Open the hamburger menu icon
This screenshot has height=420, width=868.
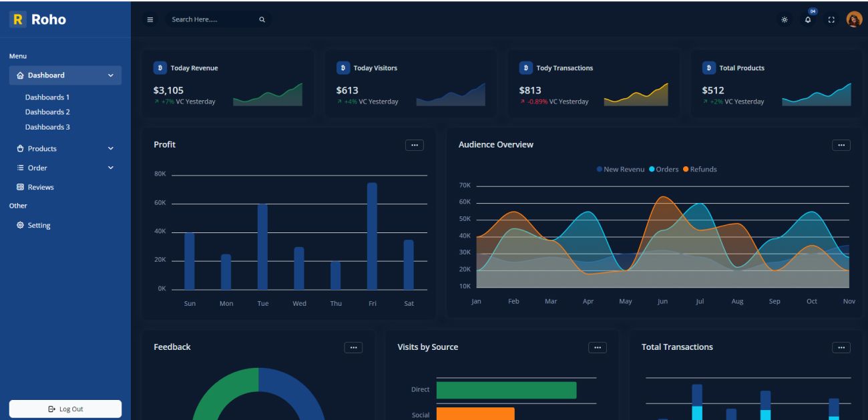pos(150,19)
